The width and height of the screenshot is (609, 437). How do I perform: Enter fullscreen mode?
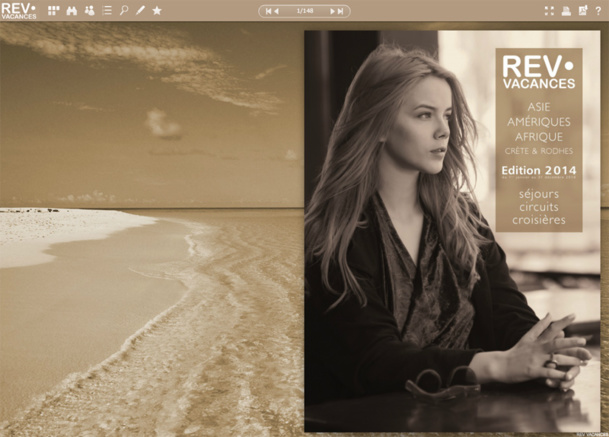tap(549, 10)
